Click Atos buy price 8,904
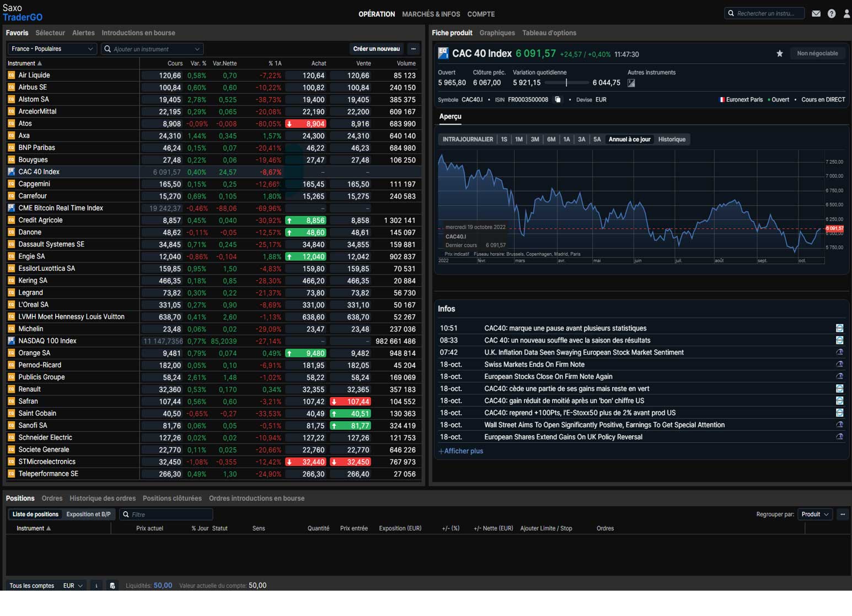 (306, 124)
